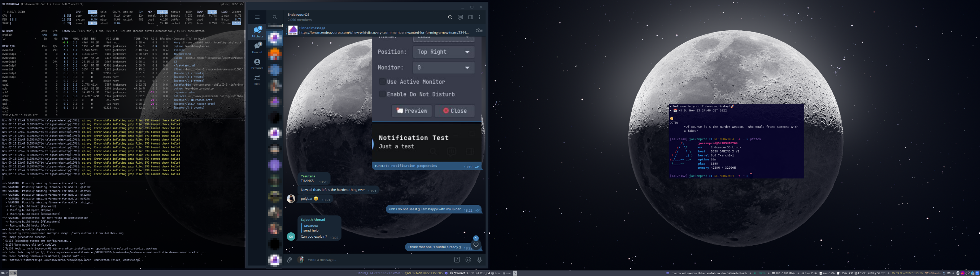Screen dimensions: 980x276
Task: Open the bot commands slash icon
Action: 457,260
